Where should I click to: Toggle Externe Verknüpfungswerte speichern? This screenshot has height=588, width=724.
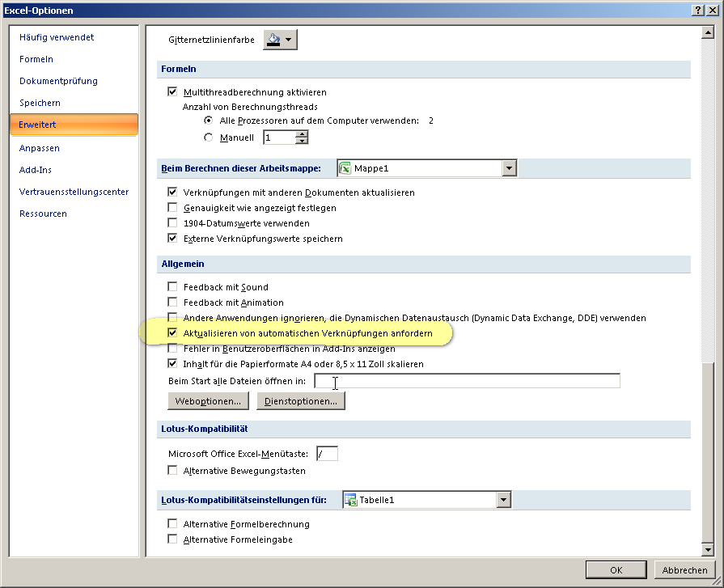[172, 238]
